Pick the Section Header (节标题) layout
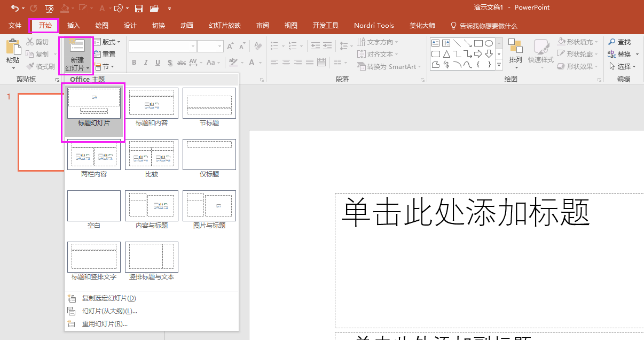The image size is (644, 340). click(209, 107)
